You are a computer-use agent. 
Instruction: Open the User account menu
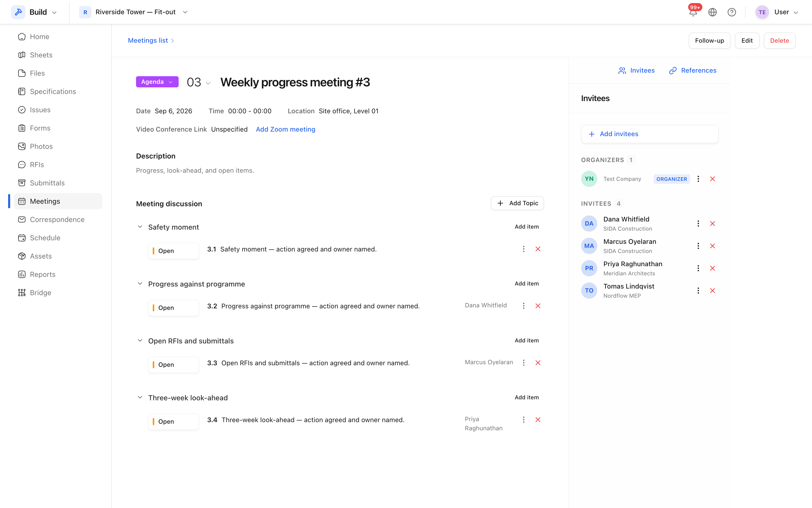(776, 12)
